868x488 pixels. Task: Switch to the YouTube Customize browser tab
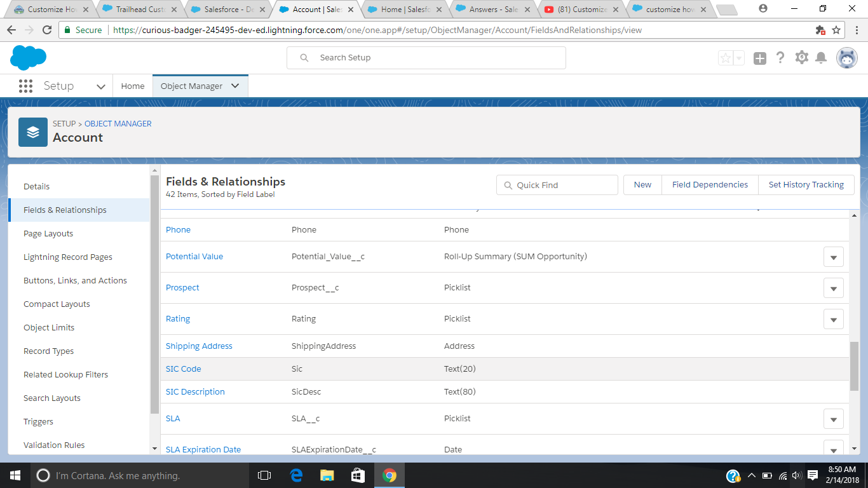point(581,10)
